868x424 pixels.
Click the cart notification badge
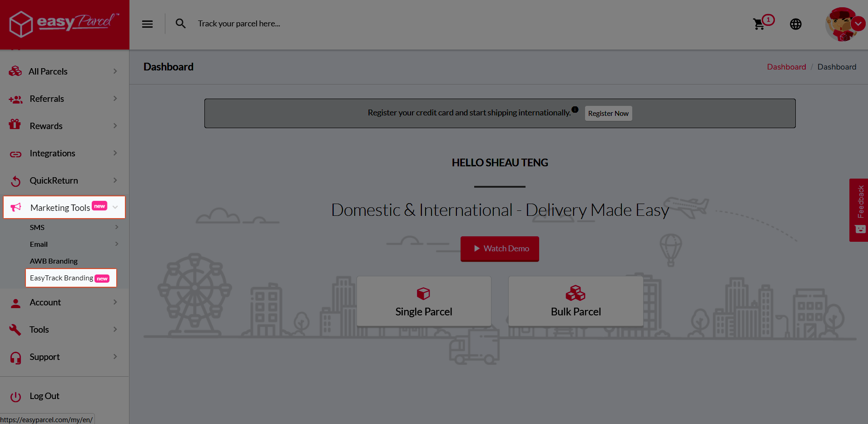click(x=768, y=20)
